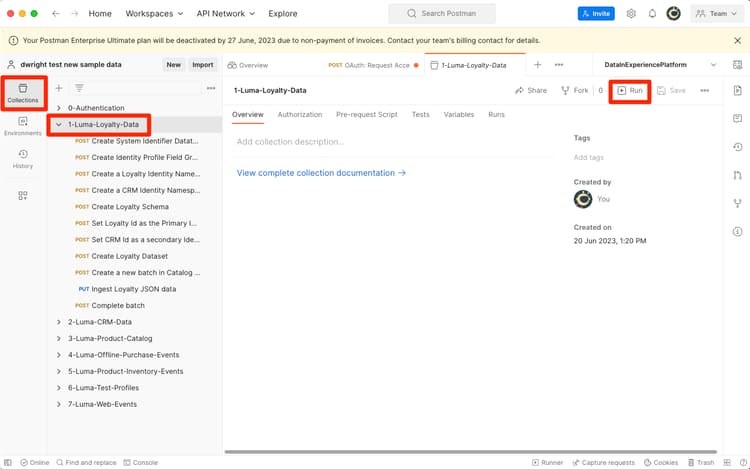750x469 pixels.
Task: Expand the 7-Luma-Web-Events collection
Action: tap(59, 404)
